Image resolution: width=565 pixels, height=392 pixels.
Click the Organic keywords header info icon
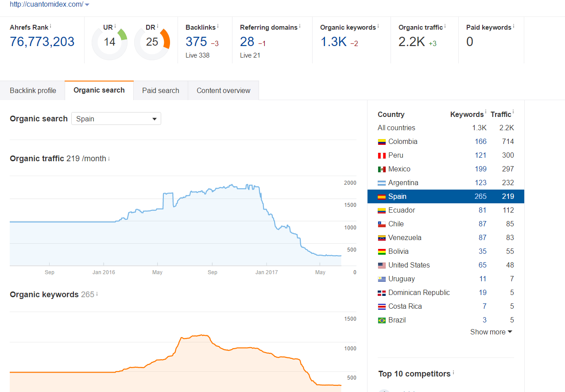pos(378,26)
